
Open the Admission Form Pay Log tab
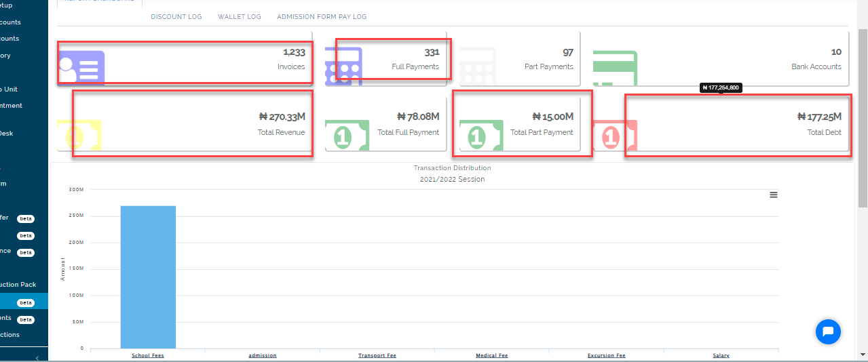(x=322, y=17)
